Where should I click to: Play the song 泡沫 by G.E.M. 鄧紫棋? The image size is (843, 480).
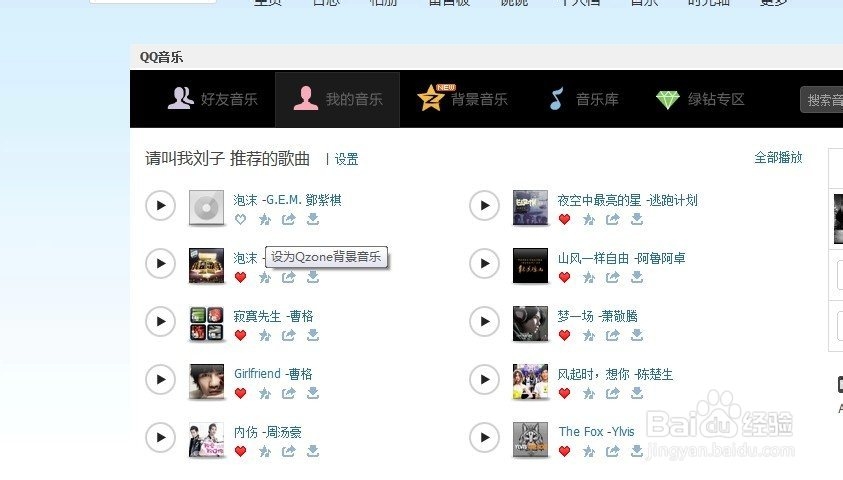pyautogui.click(x=160, y=205)
